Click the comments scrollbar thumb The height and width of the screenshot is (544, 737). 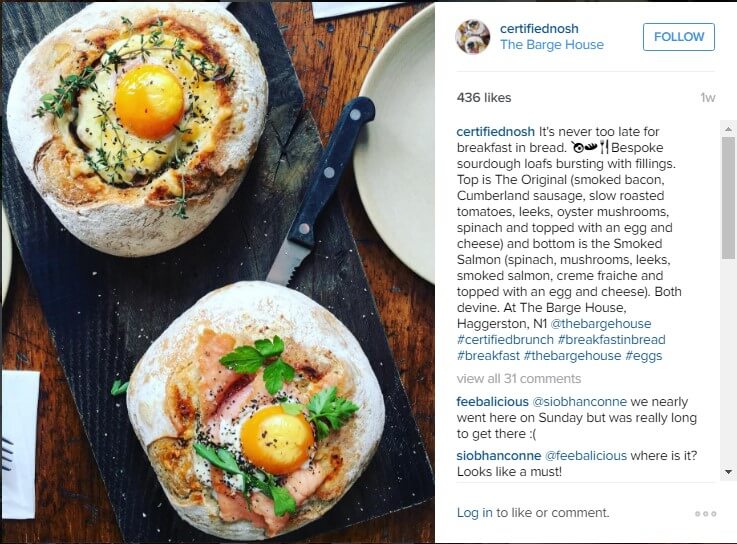point(728,197)
